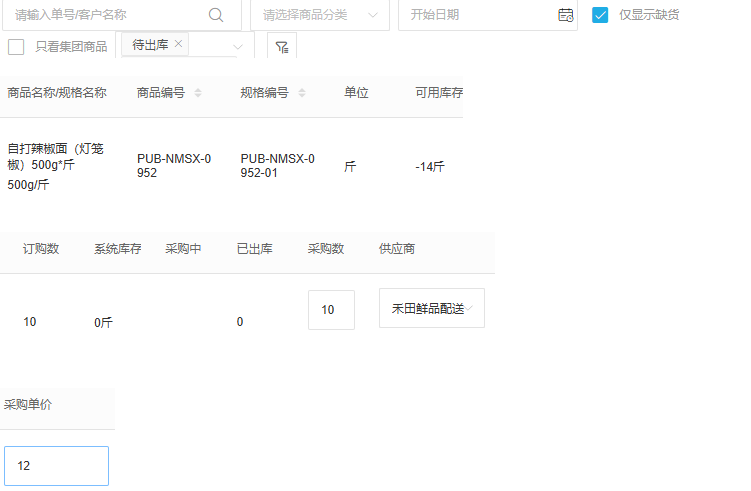Sort by 商品编号 column arrows
This screenshot has width=751, height=491.
[198, 93]
